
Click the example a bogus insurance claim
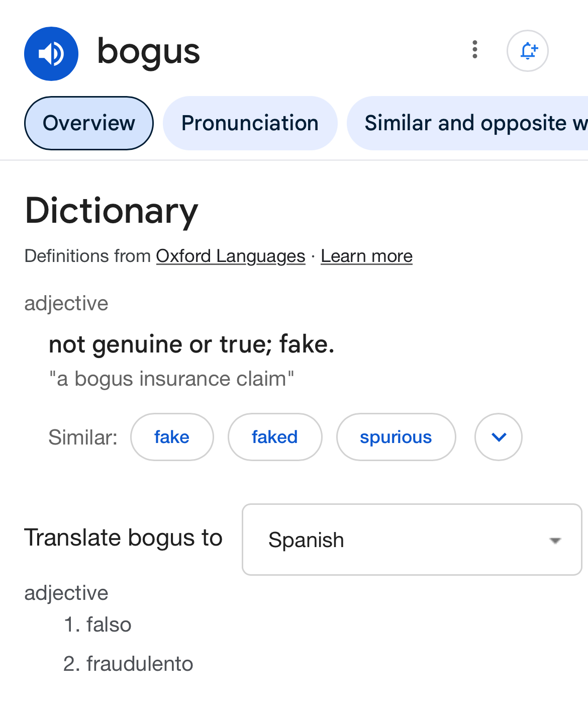[x=171, y=379]
